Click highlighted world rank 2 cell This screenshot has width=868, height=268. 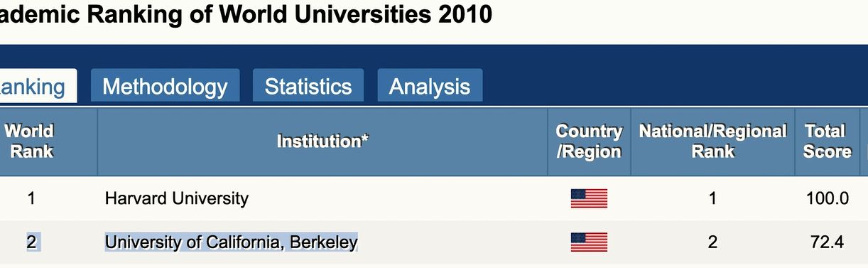pyautogui.click(x=31, y=242)
